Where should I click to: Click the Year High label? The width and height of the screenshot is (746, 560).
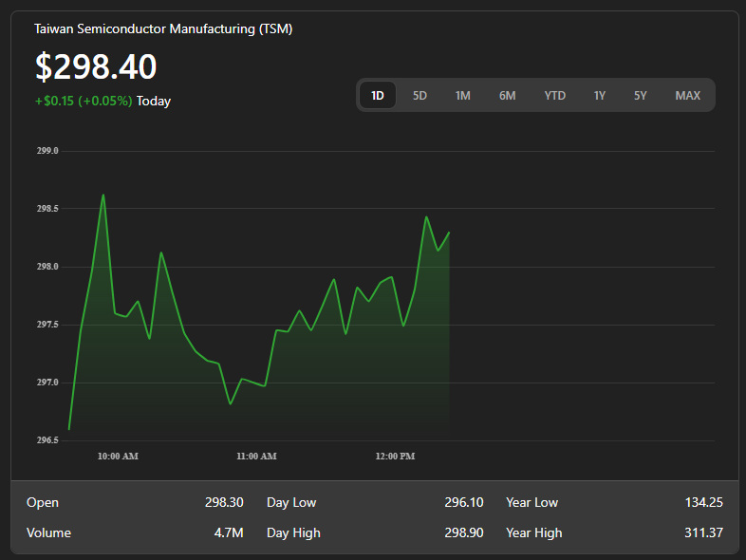tap(533, 532)
